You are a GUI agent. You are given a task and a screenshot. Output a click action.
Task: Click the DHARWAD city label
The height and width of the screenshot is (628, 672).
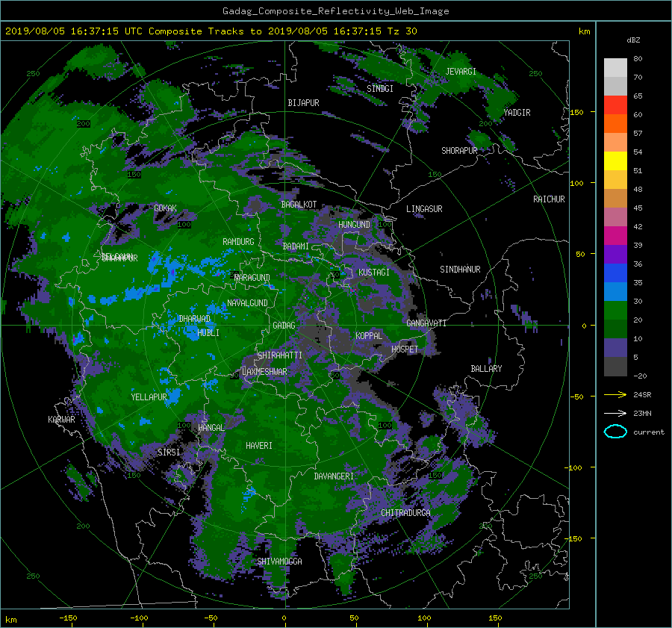pyautogui.click(x=195, y=319)
